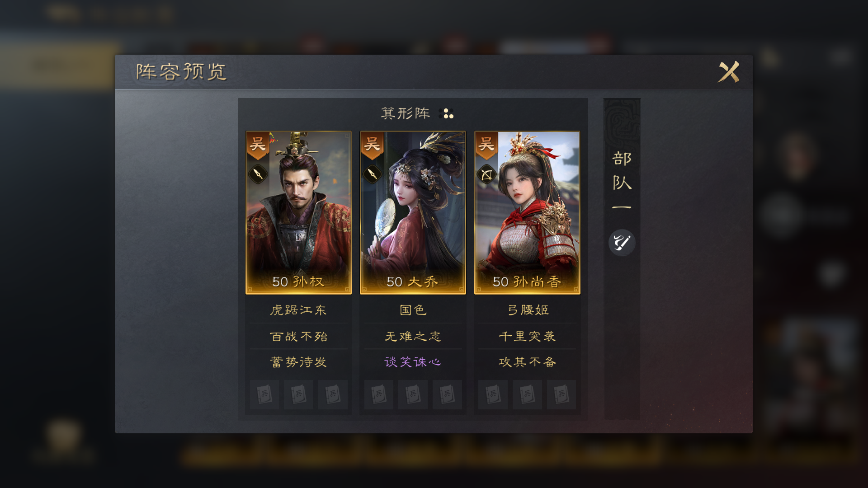Select the 50 孙尚香 hero card

[527, 213]
